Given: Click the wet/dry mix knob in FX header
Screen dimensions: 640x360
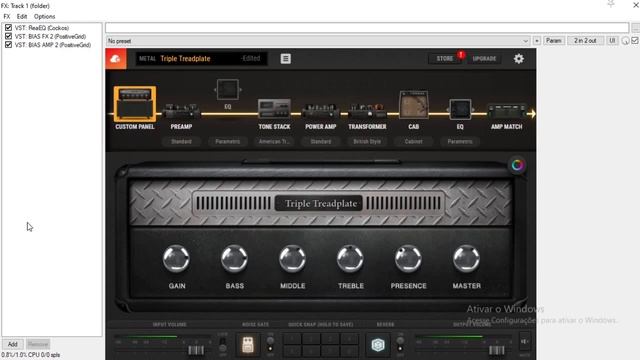Looking at the screenshot, I should pos(625,41).
